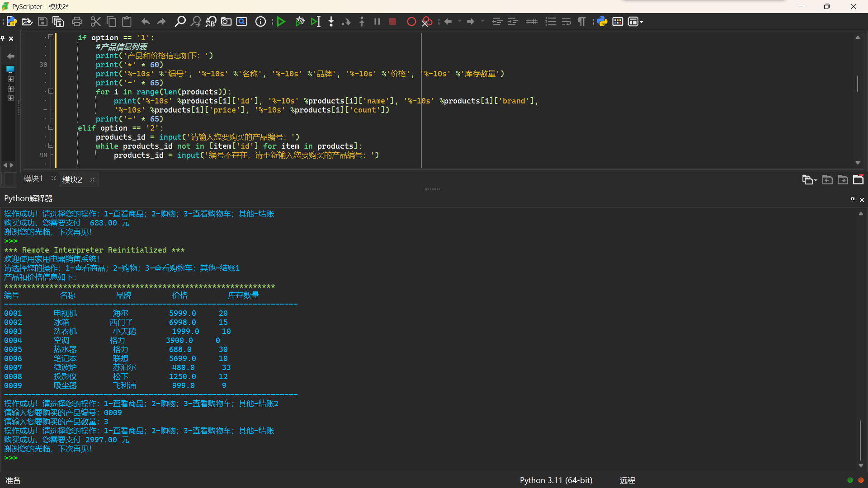The height and width of the screenshot is (488, 868).
Task: Select the 模块2 editor tab
Action: 72,180
